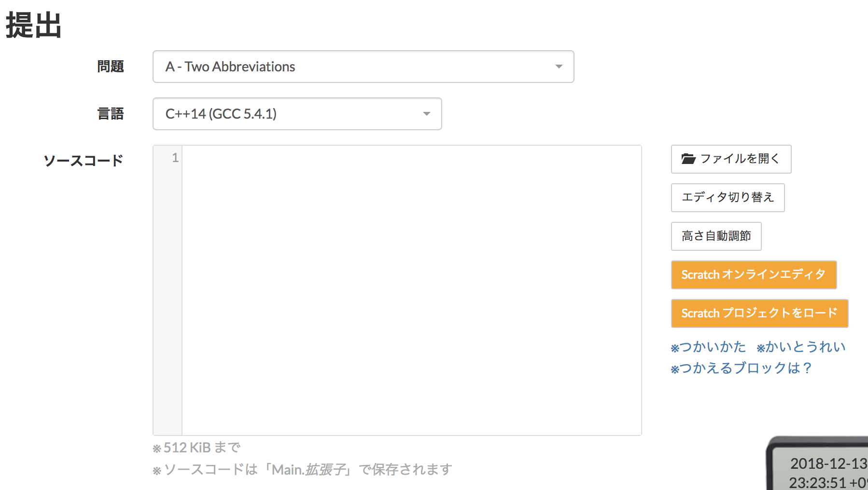Expand the 言語 language selection dropdown
The image size is (868, 490).
click(296, 114)
